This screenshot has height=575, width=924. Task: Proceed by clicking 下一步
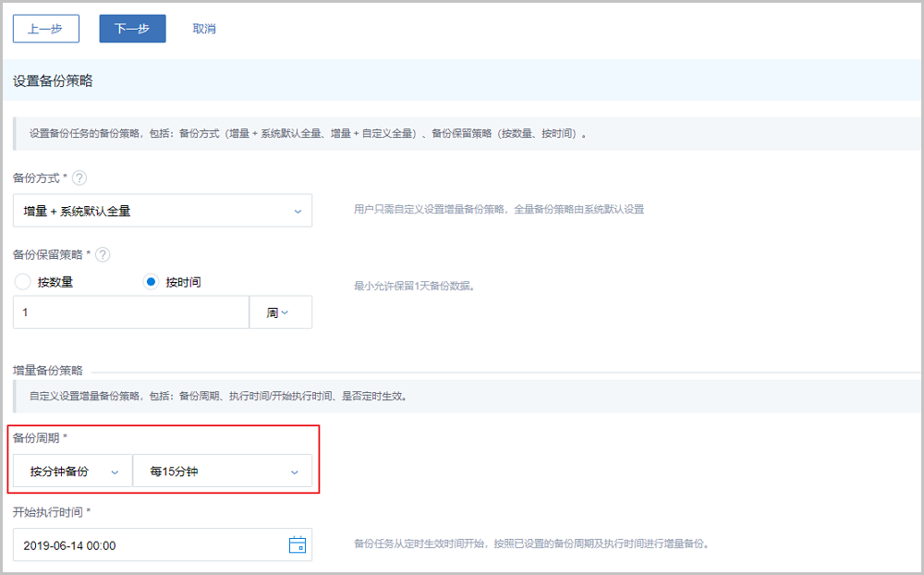(x=132, y=29)
